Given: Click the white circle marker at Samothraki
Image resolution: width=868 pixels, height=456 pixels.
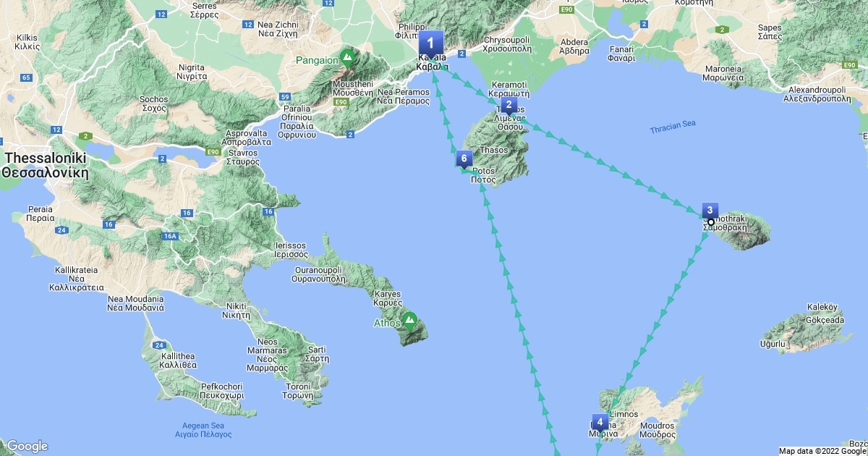Looking at the screenshot, I should point(710,222).
